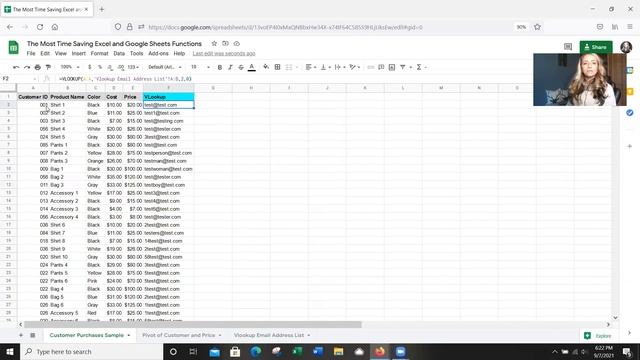This screenshot has height=360, width=640.
Task: Open the all sheets list icon
Action: point(33,335)
